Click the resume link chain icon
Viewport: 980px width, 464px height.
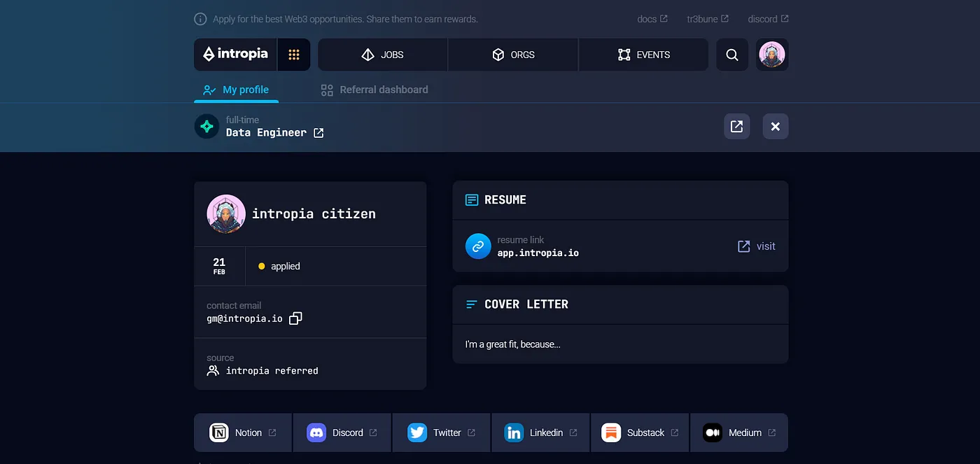(478, 246)
